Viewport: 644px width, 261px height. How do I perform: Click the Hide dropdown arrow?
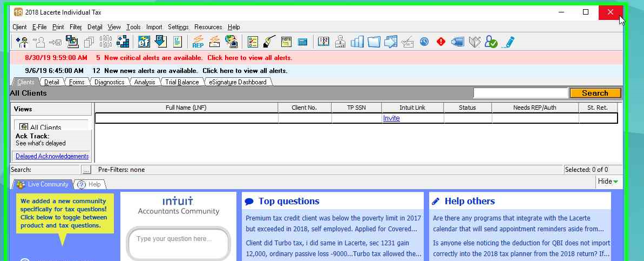tap(615, 181)
